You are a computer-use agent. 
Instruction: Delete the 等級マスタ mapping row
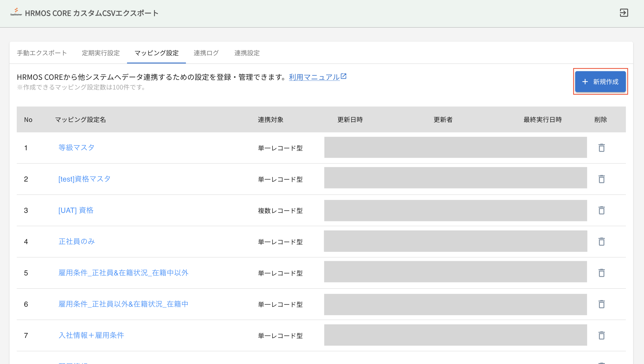tap(601, 148)
